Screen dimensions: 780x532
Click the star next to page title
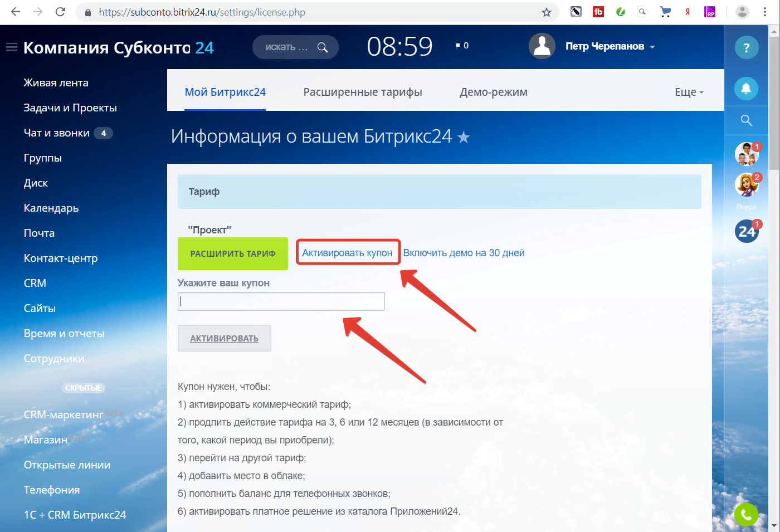[464, 137]
